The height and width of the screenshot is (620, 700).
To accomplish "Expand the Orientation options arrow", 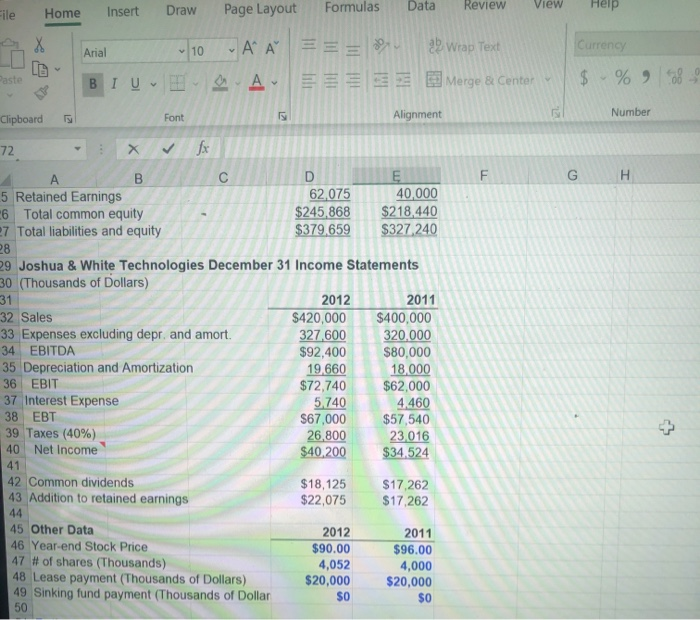I will 397,46.
